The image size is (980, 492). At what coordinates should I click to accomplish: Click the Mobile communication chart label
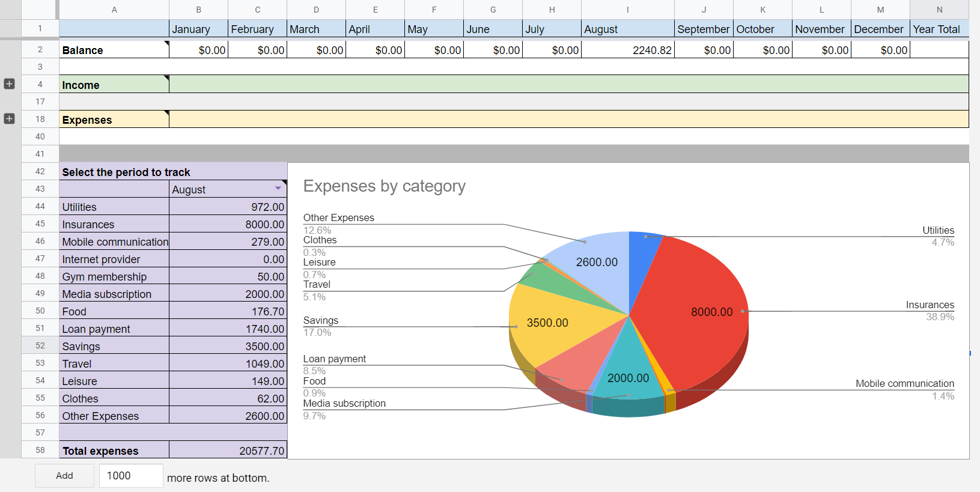pyautogui.click(x=904, y=383)
